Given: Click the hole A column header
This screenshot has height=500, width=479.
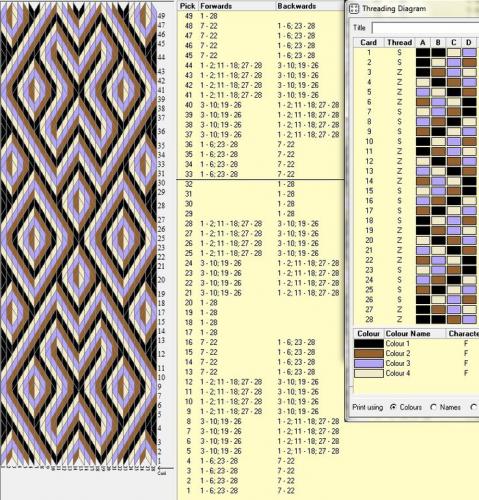Looking at the screenshot, I should coord(423,43).
